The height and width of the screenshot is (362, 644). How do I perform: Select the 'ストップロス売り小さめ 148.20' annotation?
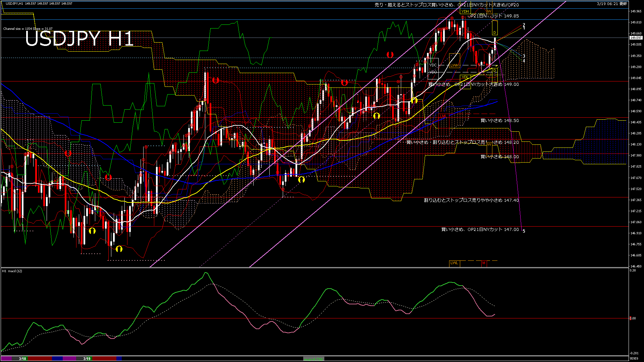463,142
